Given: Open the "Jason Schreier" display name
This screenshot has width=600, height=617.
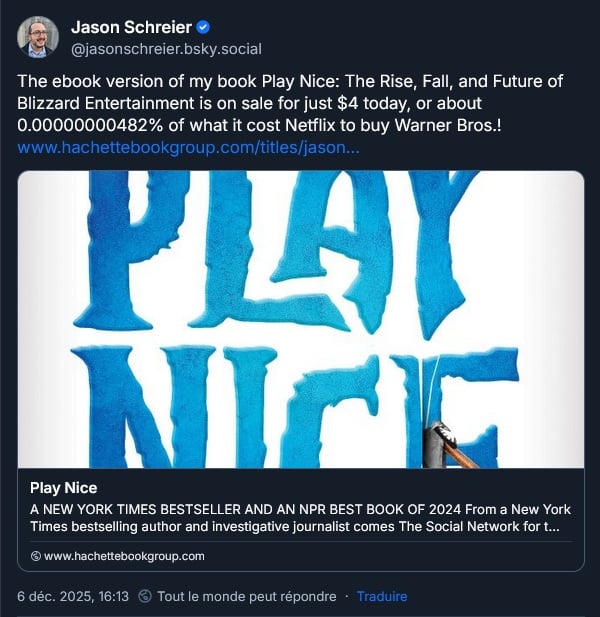Looking at the screenshot, I should (x=131, y=27).
